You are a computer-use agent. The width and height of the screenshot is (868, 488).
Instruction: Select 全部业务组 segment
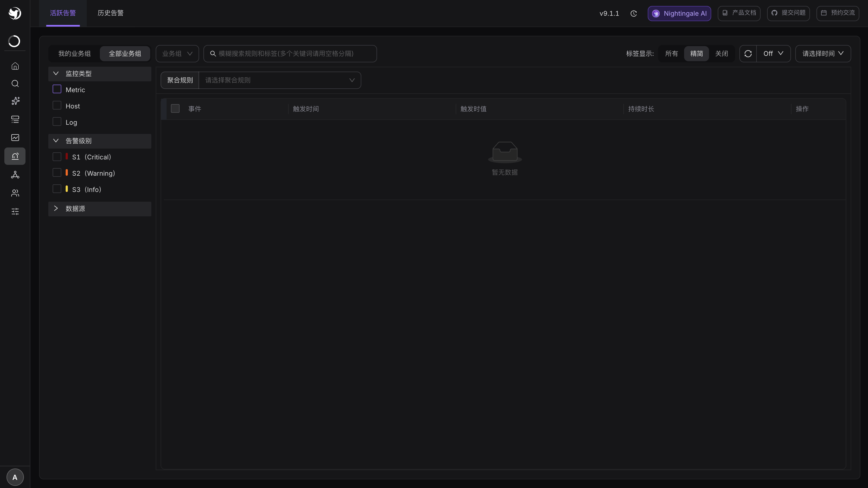pos(125,54)
